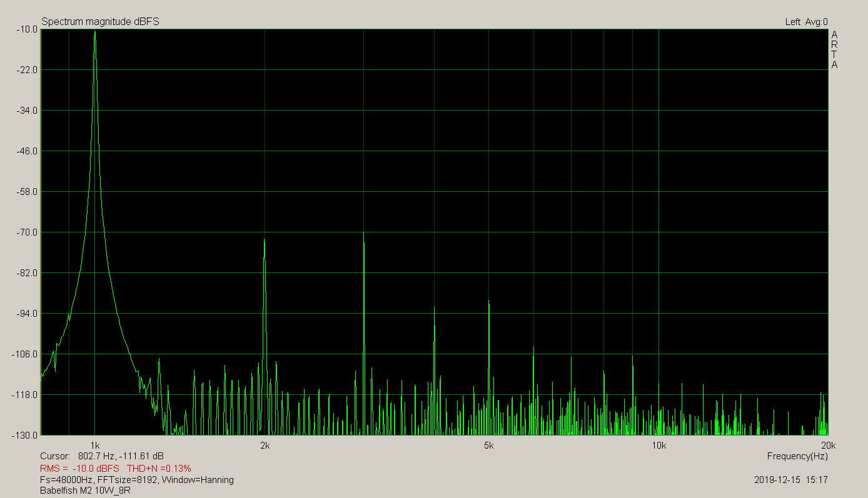
Task: Click the -46.0 y-axis value
Action: [27, 151]
